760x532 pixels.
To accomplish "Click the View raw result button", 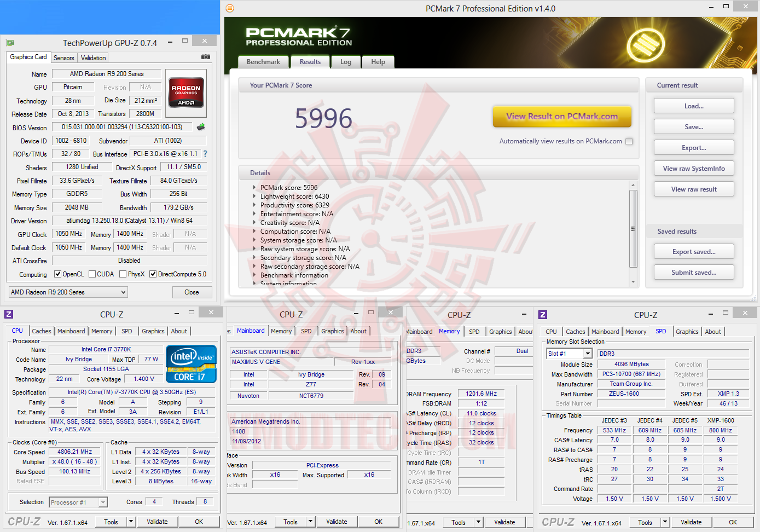I will click(x=694, y=189).
